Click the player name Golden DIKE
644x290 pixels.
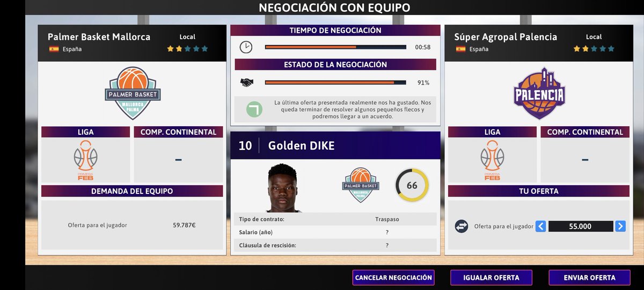pyautogui.click(x=301, y=146)
